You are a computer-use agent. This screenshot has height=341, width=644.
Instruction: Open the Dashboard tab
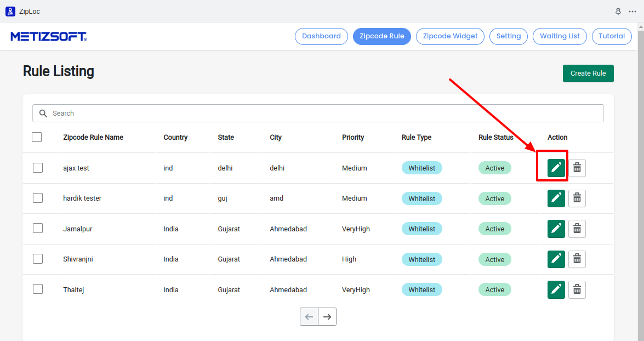point(321,36)
